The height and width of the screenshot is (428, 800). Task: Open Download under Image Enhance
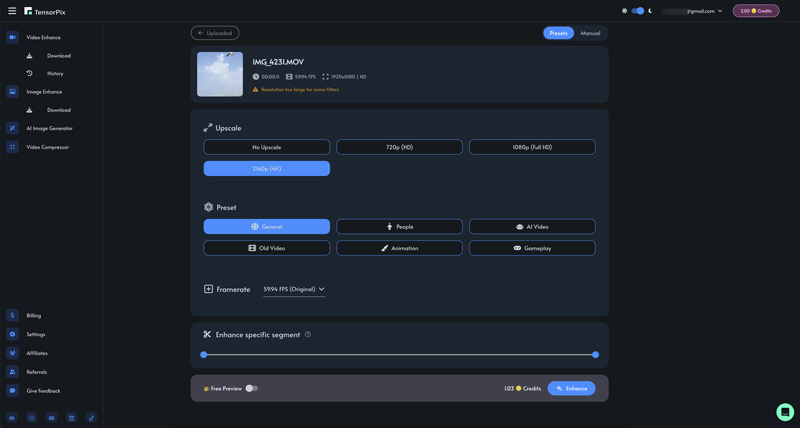pos(59,110)
